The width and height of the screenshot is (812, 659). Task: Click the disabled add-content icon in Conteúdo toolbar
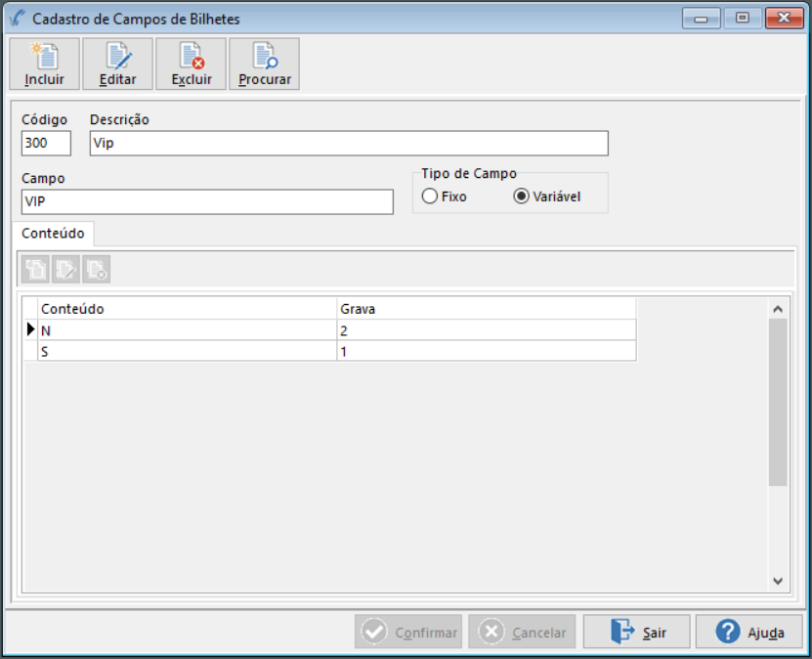pyautogui.click(x=36, y=269)
